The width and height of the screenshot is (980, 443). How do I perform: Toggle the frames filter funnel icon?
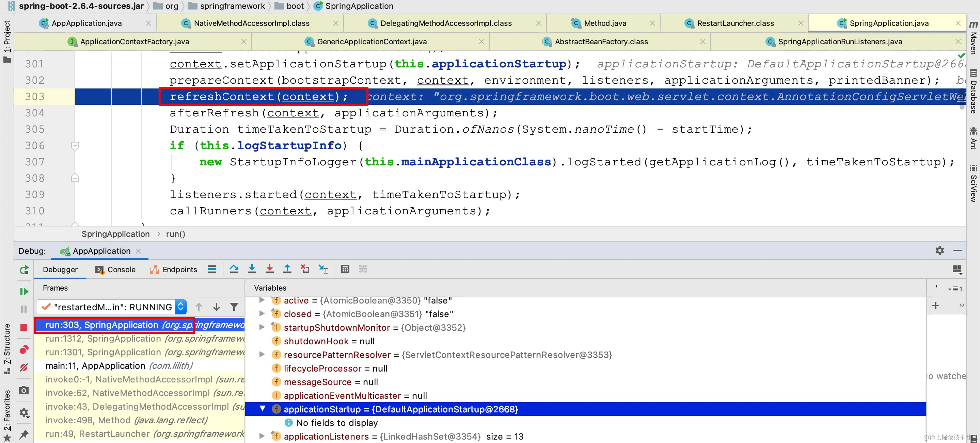coord(234,307)
